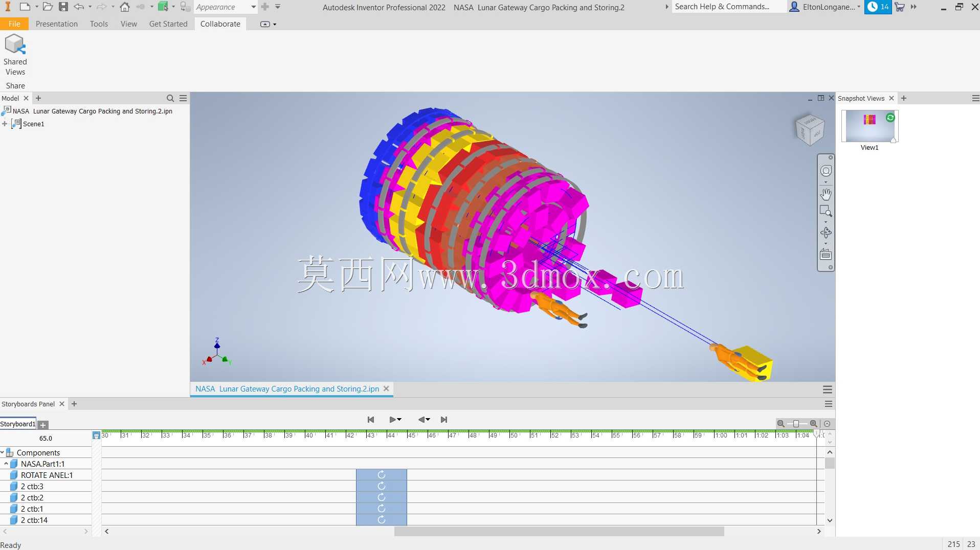Expand the Undo history dropdown arrow

click(90, 7)
